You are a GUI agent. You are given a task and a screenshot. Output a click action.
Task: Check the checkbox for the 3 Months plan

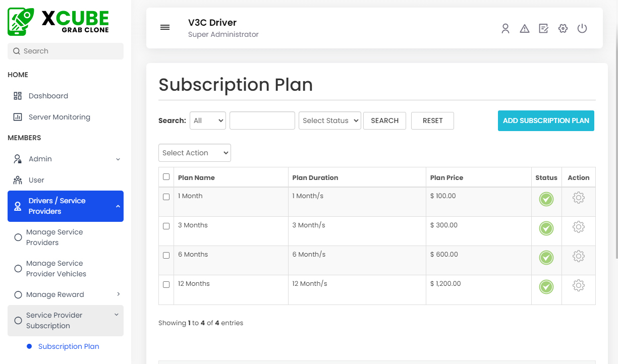[166, 226]
